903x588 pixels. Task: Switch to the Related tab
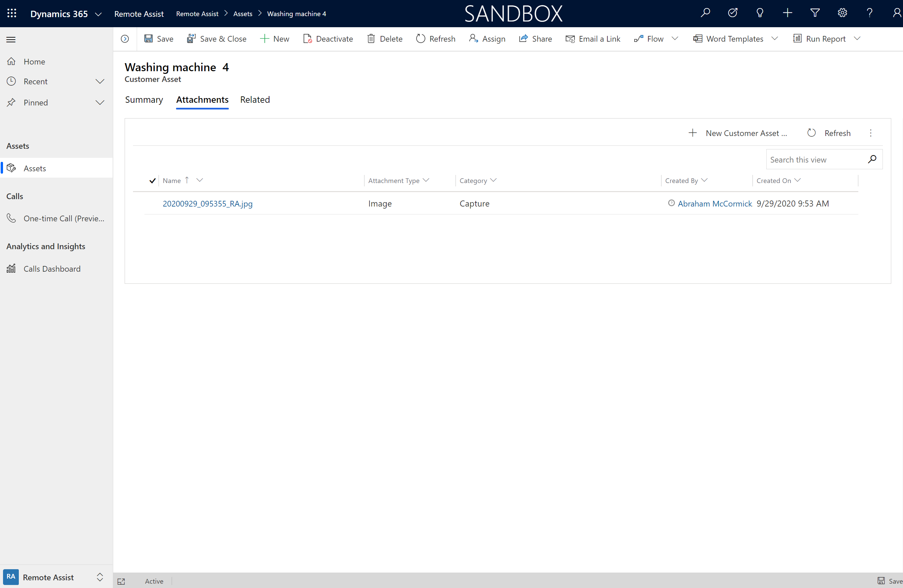[255, 100]
